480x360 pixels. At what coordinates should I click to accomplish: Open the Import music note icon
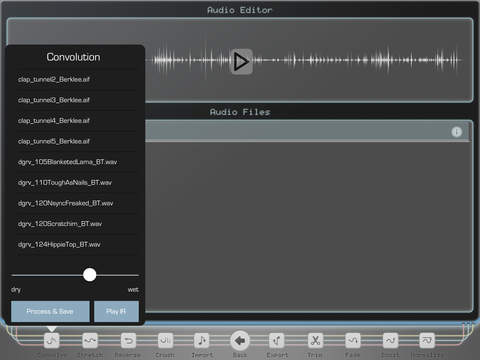tap(202, 341)
